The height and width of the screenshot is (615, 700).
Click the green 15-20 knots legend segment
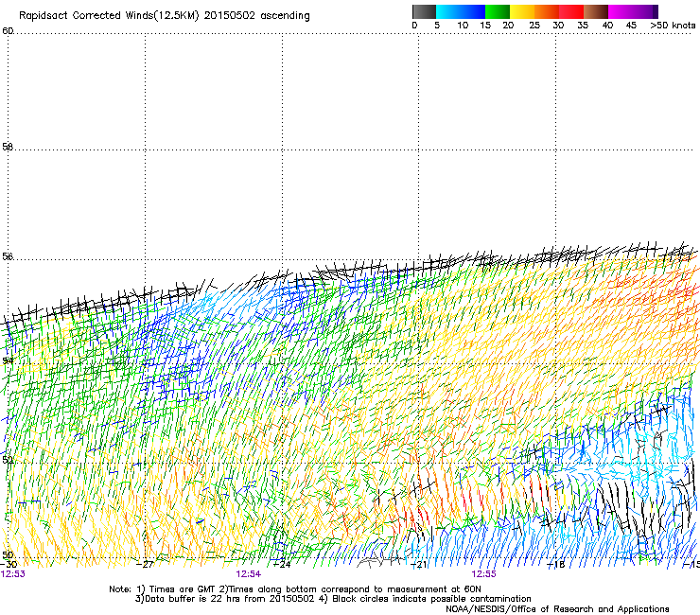[x=498, y=11]
